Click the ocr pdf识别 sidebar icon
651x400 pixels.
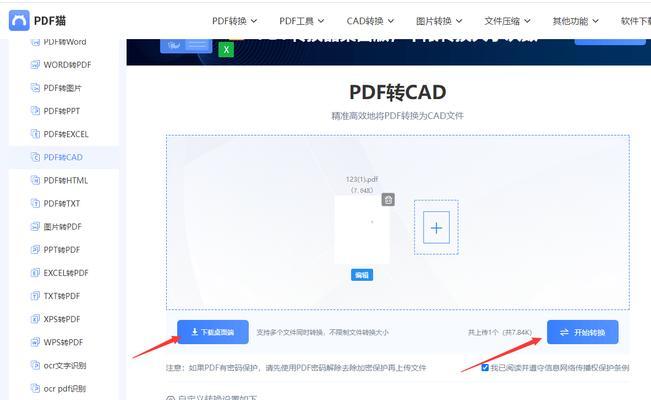point(35,388)
